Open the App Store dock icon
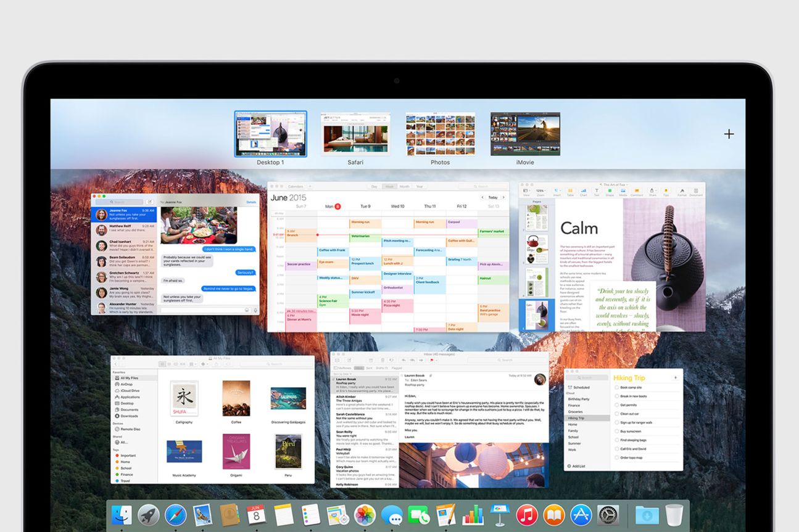This screenshot has height=532, width=799. point(581,515)
